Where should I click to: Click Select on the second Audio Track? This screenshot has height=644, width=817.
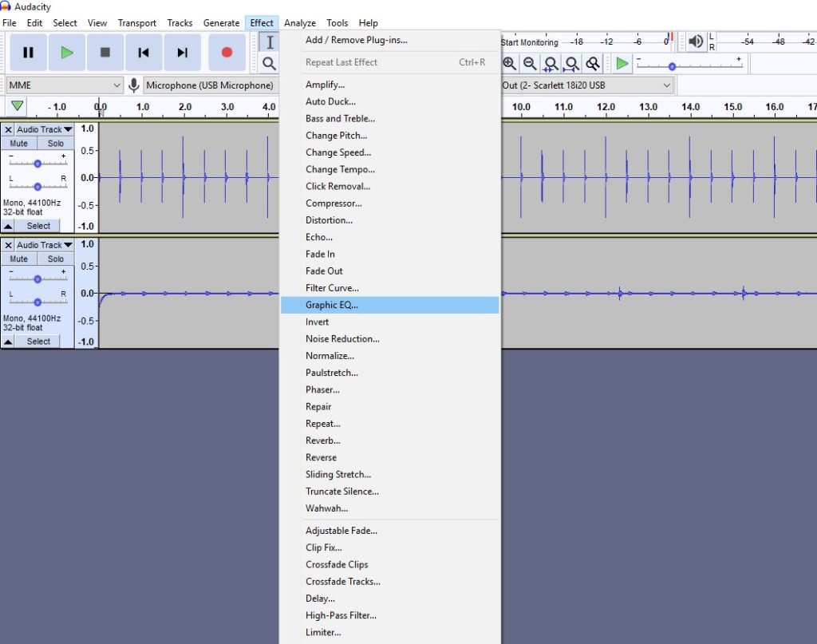tap(37, 341)
